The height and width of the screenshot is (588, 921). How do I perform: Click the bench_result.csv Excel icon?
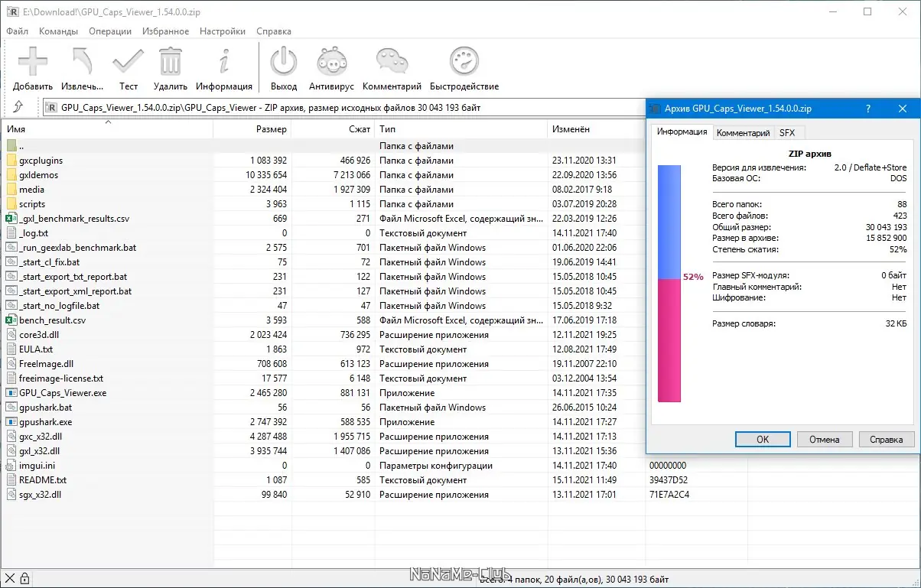(x=11, y=320)
